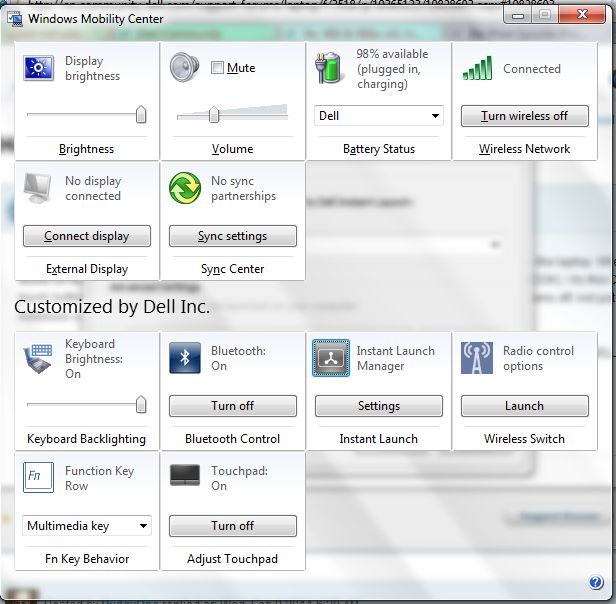Click the Battery Status label

(379, 149)
